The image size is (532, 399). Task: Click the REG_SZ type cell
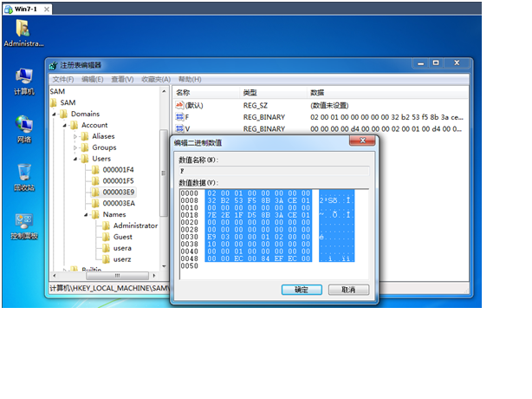click(255, 106)
